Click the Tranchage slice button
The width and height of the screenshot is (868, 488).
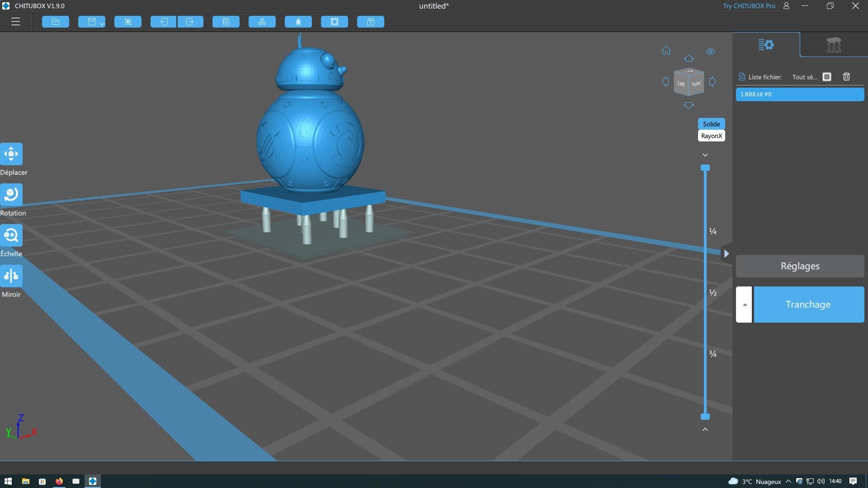808,305
